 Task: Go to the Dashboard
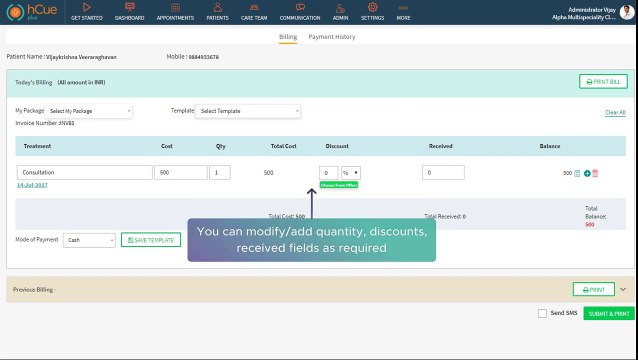pos(129,11)
